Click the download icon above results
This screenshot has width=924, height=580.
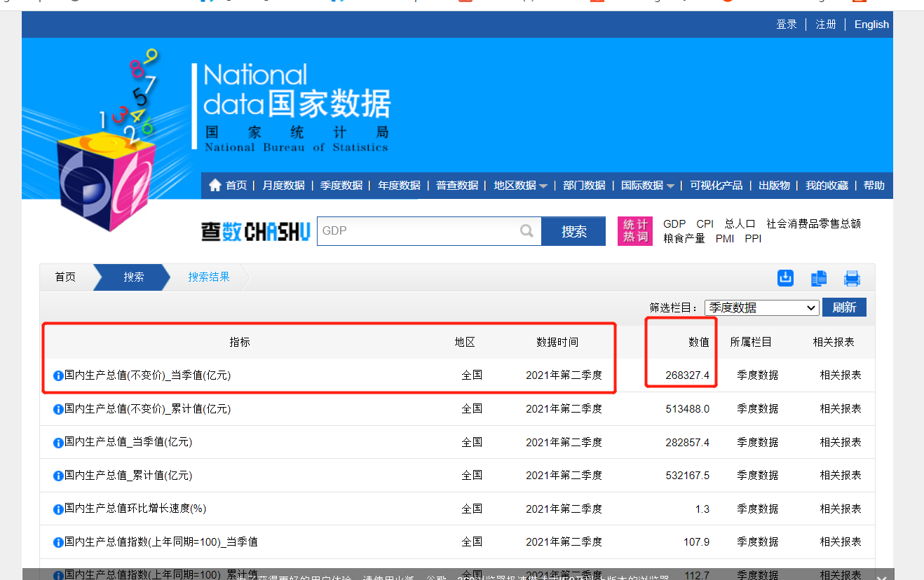pyautogui.click(x=786, y=278)
